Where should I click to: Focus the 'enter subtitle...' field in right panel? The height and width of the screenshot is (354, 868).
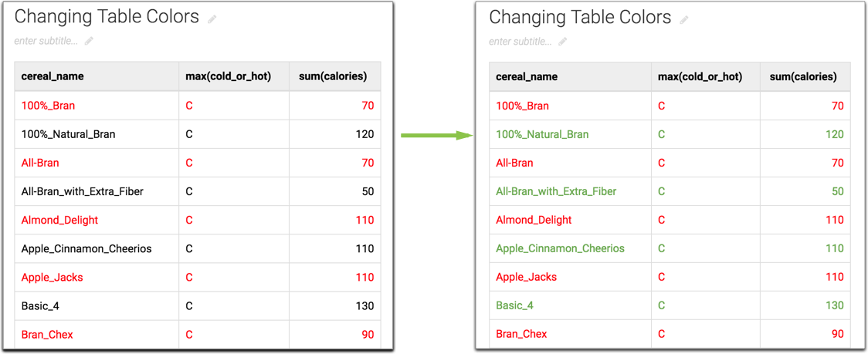[x=520, y=42]
